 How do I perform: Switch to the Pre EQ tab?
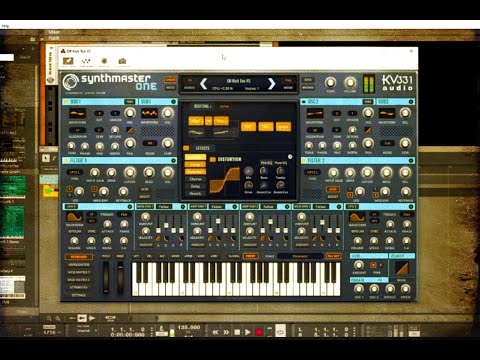point(266,163)
